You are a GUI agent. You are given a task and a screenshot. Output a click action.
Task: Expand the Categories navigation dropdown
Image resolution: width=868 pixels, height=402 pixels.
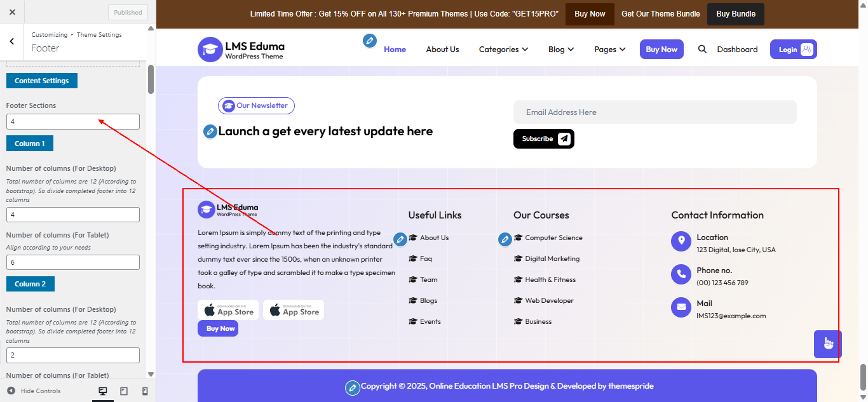503,49
